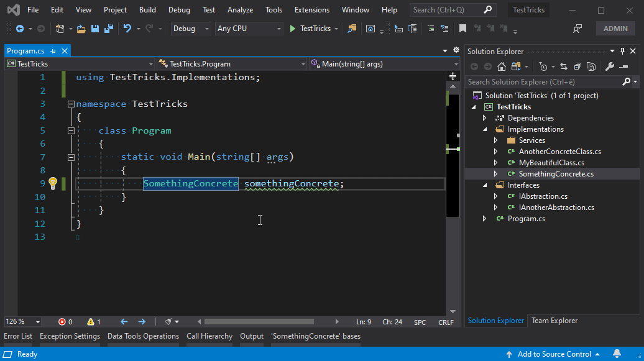This screenshot has width=644, height=361.
Task: Toggle Sync with Active Document in Solution Explorer
Action: (x=563, y=66)
